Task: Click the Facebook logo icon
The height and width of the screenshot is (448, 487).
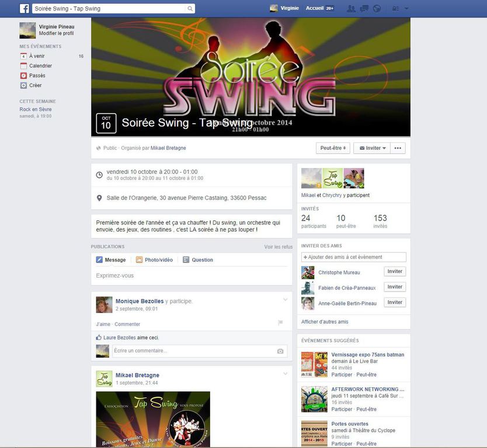Action: click(25, 8)
